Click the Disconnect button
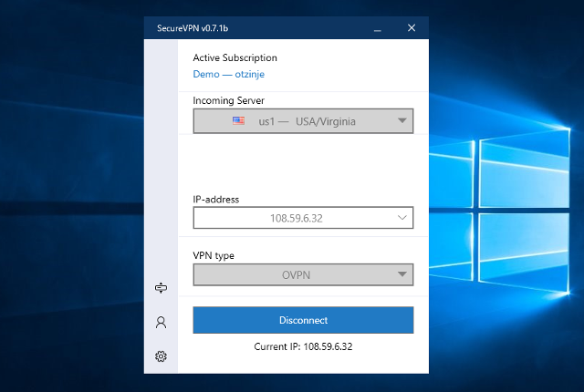584x392 pixels. (303, 320)
